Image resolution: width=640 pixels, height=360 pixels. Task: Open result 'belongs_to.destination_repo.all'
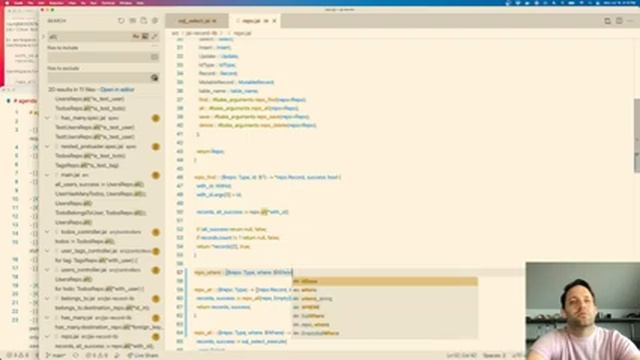[102, 308]
